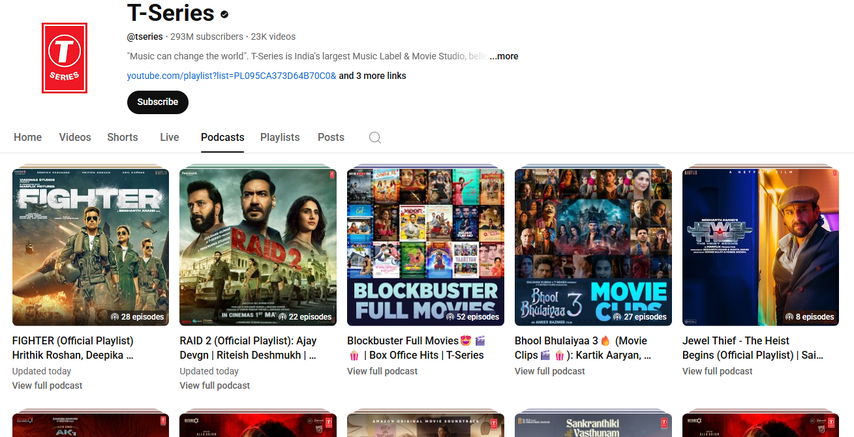The width and height of the screenshot is (854, 437).
Task: Click the verified checkmark badge beside T-Series
Action: click(224, 14)
